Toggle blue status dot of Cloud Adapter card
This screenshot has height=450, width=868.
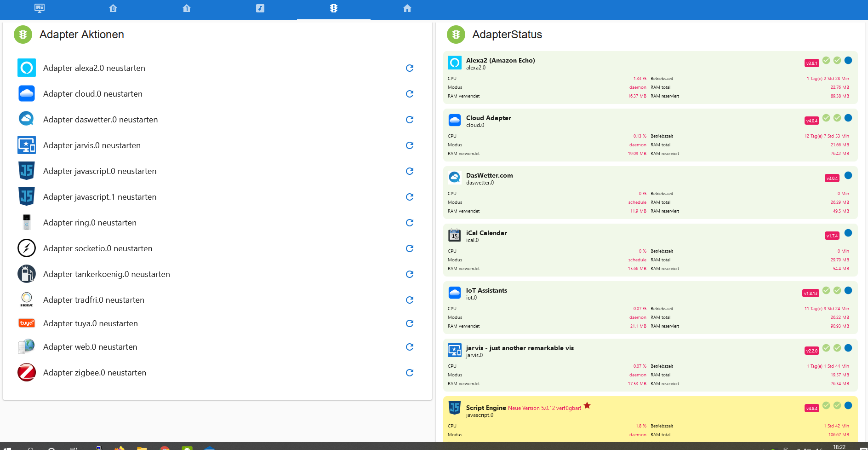848,118
